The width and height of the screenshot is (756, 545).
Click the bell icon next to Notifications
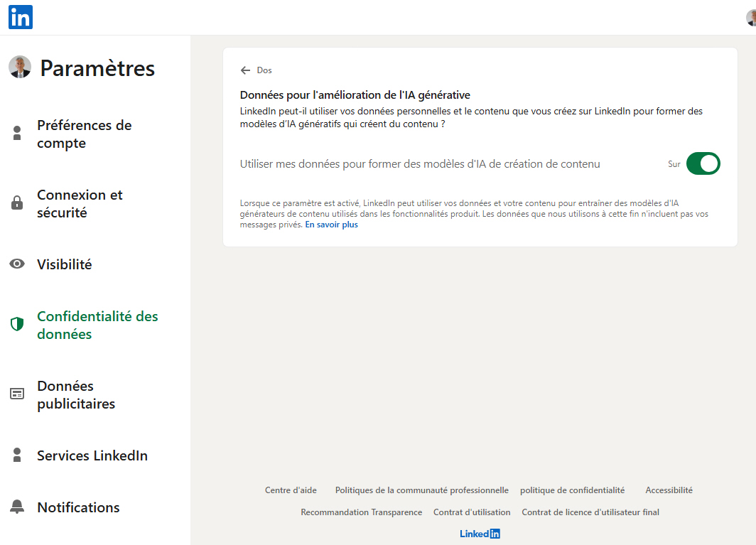pos(17,507)
